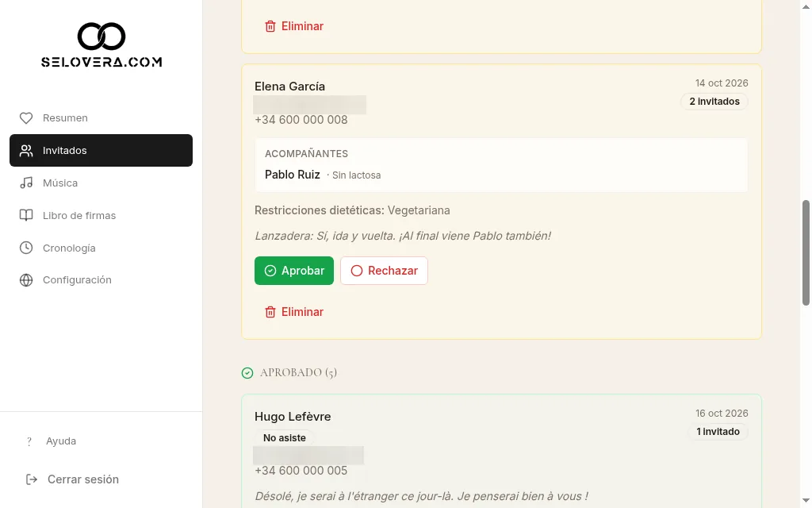Open the Resumen menu item
Viewport: 812px width, 508px height.
tap(101, 118)
